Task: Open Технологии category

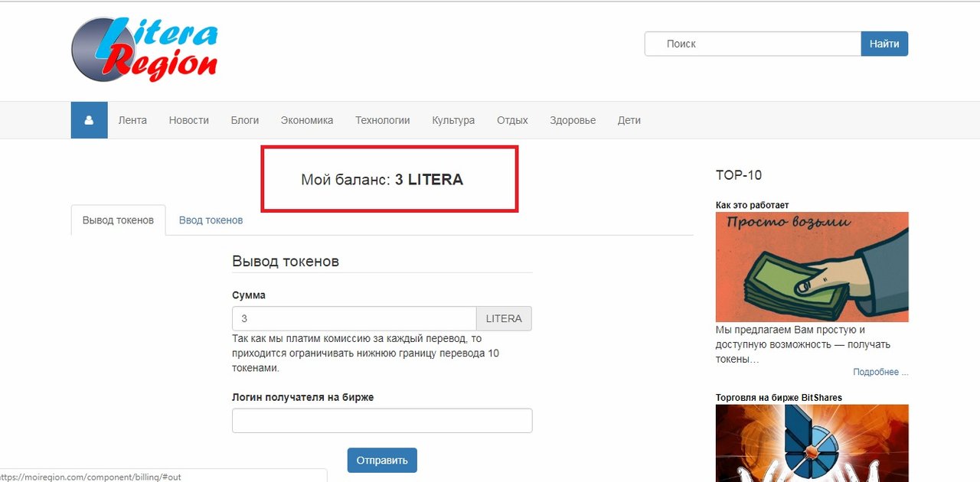Action: click(383, 120)
